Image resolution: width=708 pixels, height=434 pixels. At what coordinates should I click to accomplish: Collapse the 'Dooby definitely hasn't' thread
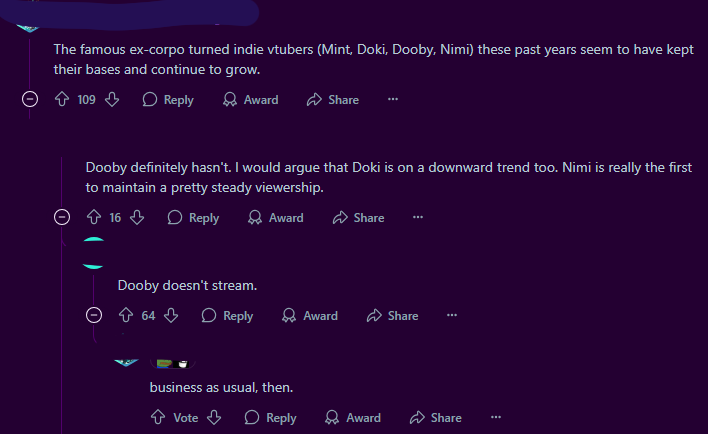click(62, 218)
